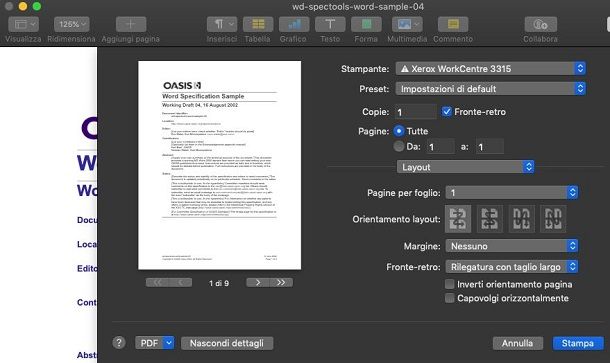Click the Stampa print button
The width and height of the screenshot is (610, 363).
click(578, 343)
